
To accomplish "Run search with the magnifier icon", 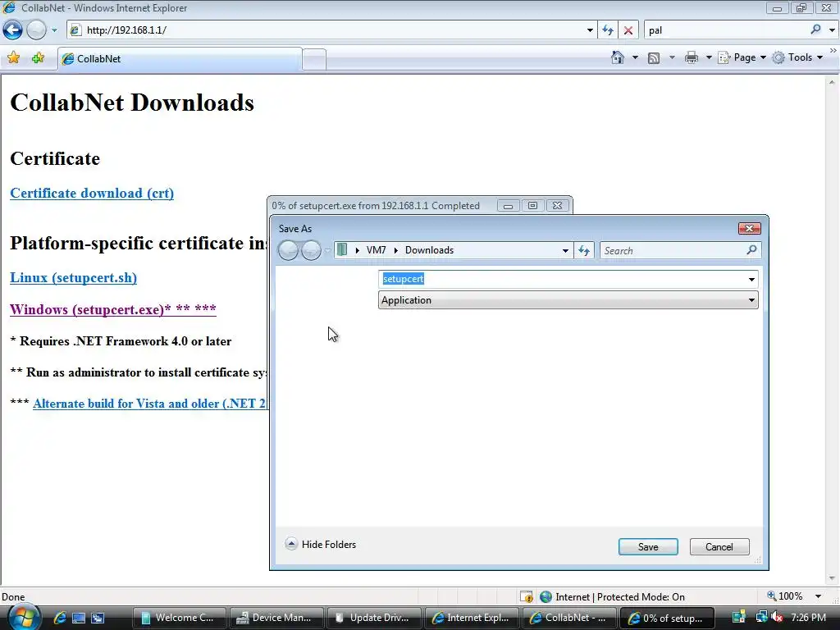I will click(815, 30).
